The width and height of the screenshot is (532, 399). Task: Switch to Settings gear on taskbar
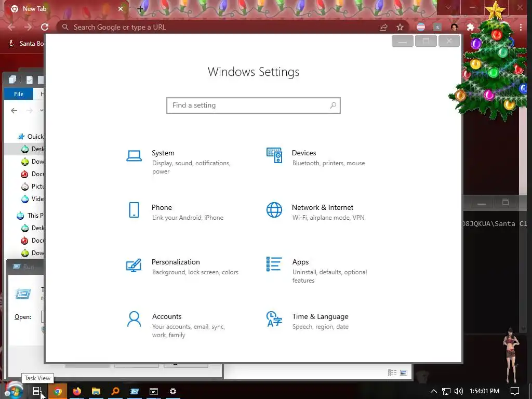point(172,391)
